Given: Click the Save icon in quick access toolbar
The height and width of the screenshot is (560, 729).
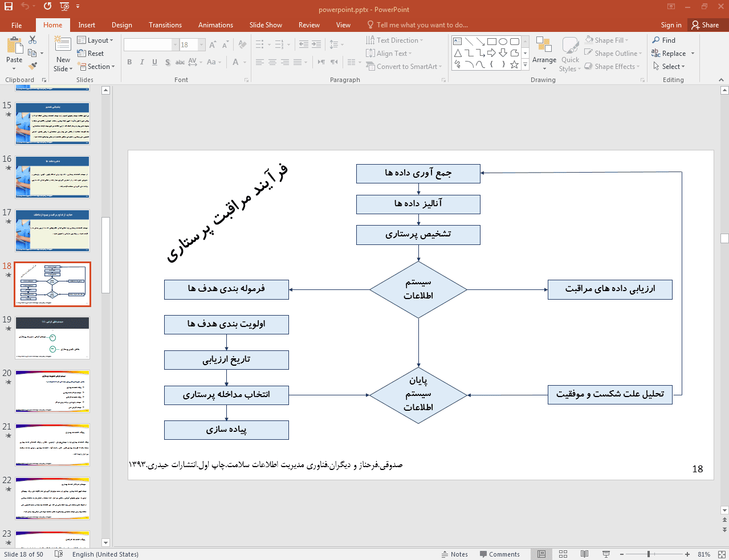Looking at the screenshot, I should click(x=8, y=6).
